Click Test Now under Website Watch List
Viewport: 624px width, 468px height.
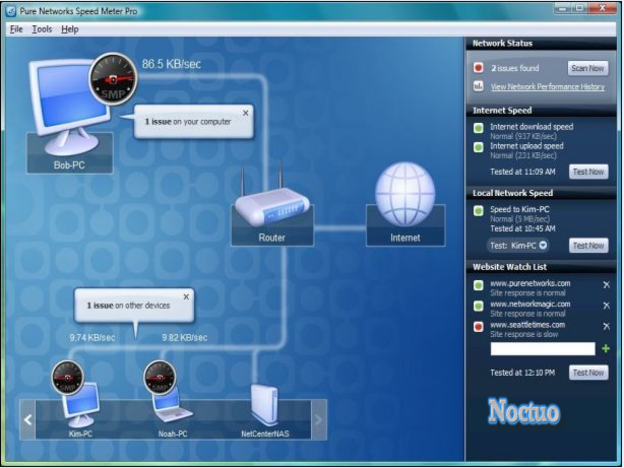588,372
